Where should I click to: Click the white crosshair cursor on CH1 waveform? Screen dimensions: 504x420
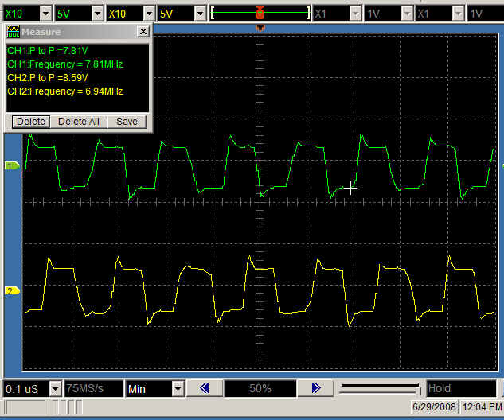tap(350, 189)
